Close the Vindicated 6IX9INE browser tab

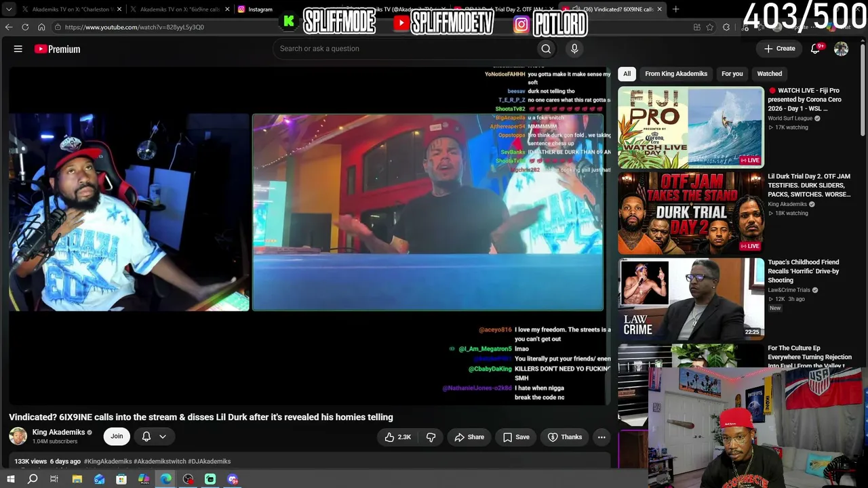point(658,9)
